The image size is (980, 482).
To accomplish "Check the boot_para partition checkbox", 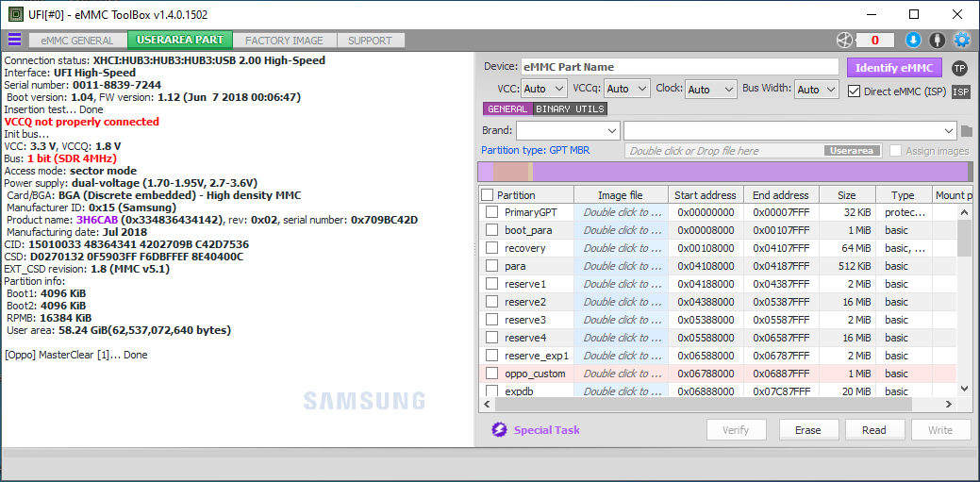I will [x=491, y=231].
